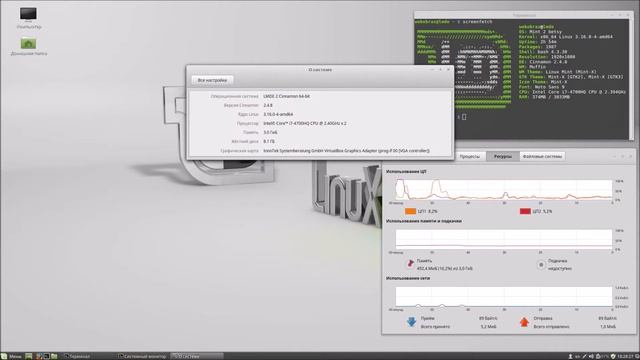The width and height of the screenshot is (640, 360).
Task: Click the Intel Core i7-4700HQ processor value
Action: coord(304,123)
